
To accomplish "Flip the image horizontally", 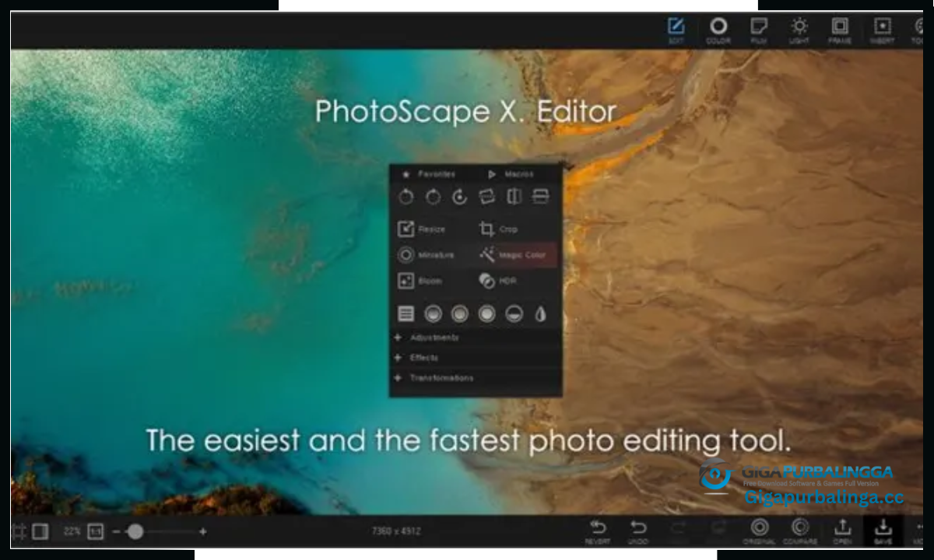I will tap(514, 197).
